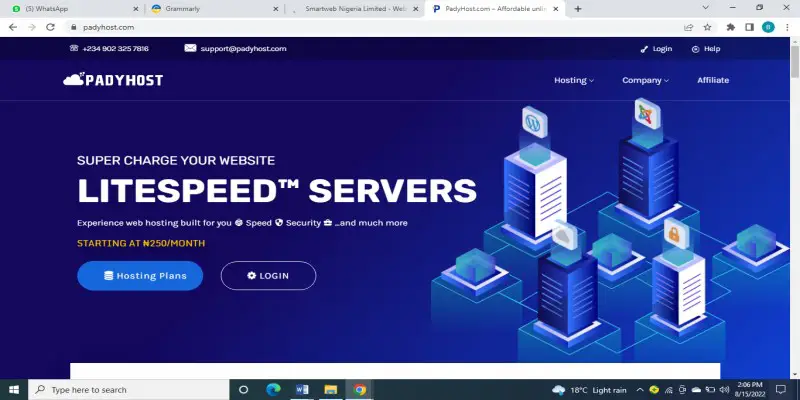Open the Chrome three-dot menu

pyautogui.click(x=787, y=27)
